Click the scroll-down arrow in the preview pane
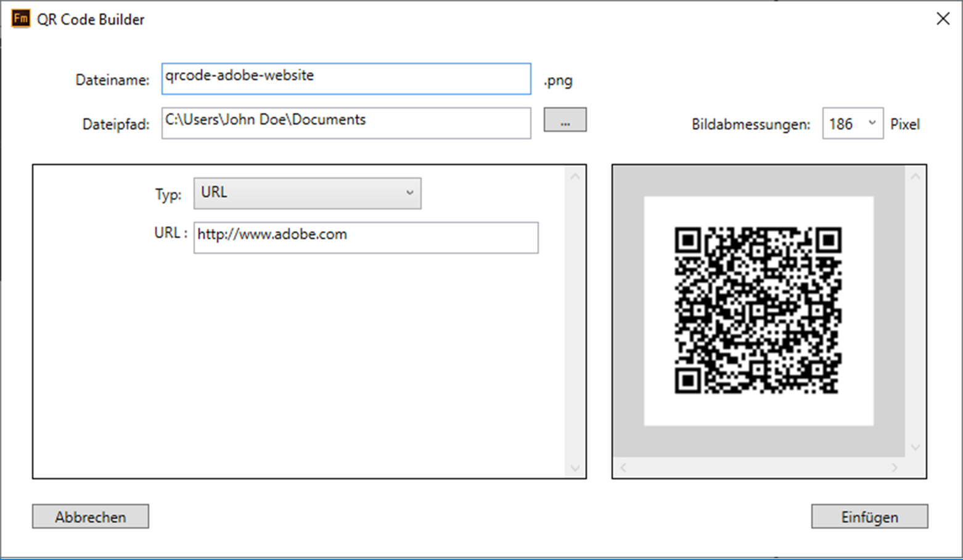963x560 pixels. click(x=916, y=447)
